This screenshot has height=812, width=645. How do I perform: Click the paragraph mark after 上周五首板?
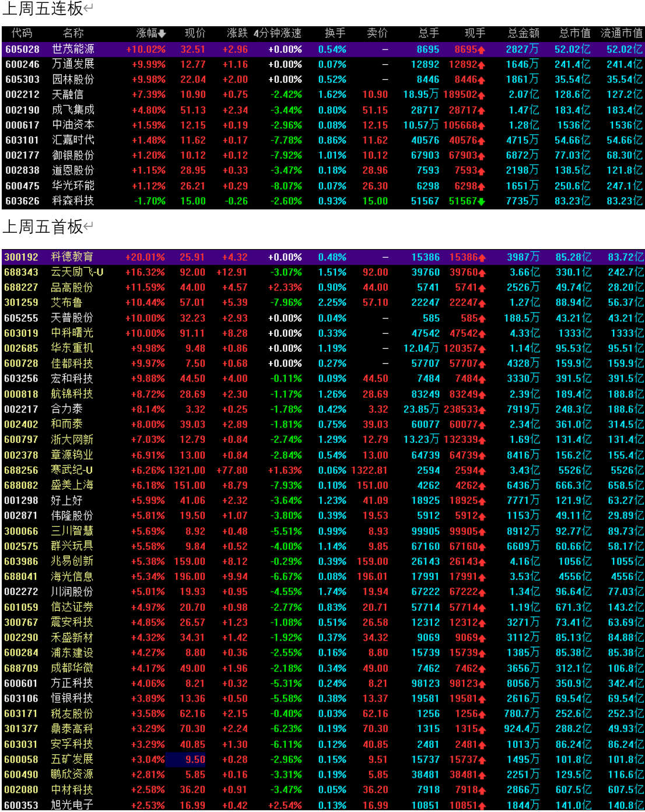(89, 226)
